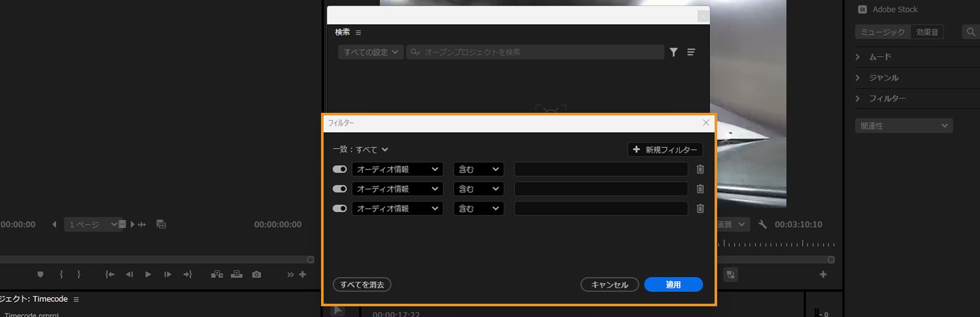This screenshot has height=317, width=980.
Task: Switch to ミュージック tab in Adobe Stock
Action: click(883, 32)
